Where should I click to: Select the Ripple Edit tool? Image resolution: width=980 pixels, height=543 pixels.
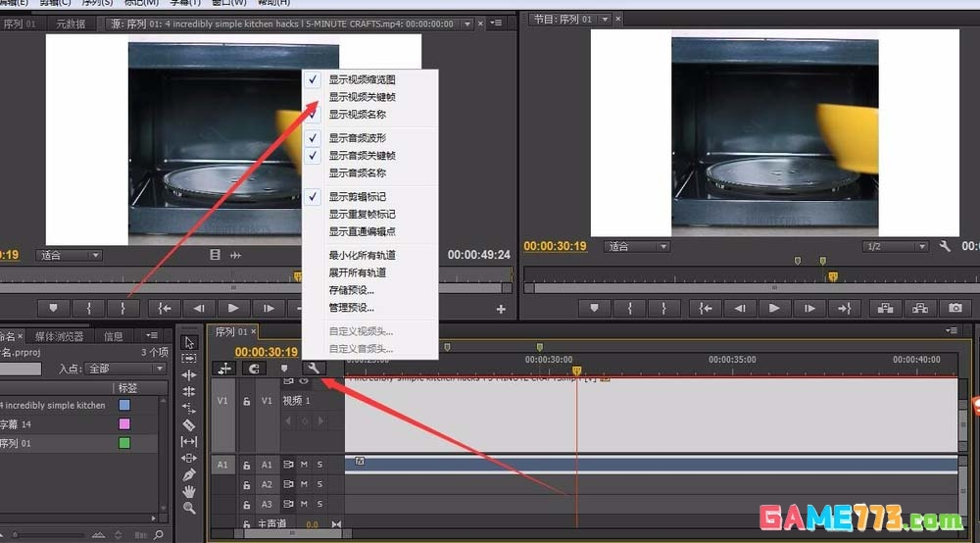[189, 375]
